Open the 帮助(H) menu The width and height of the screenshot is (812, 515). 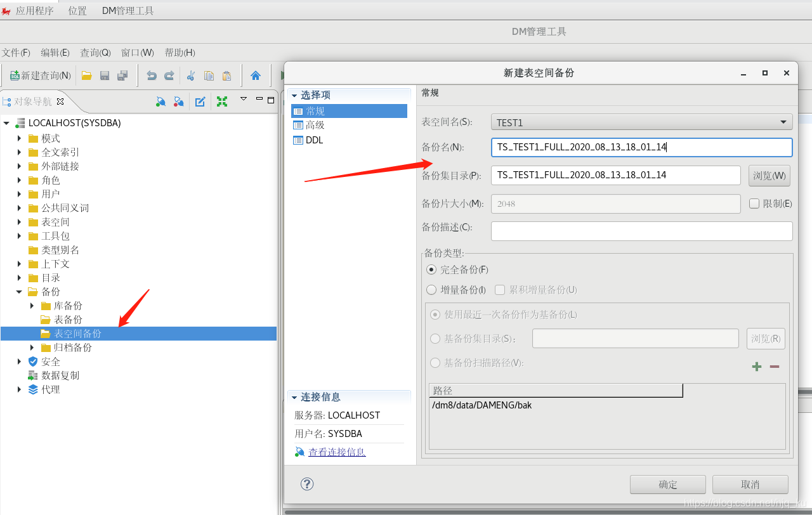180,53
